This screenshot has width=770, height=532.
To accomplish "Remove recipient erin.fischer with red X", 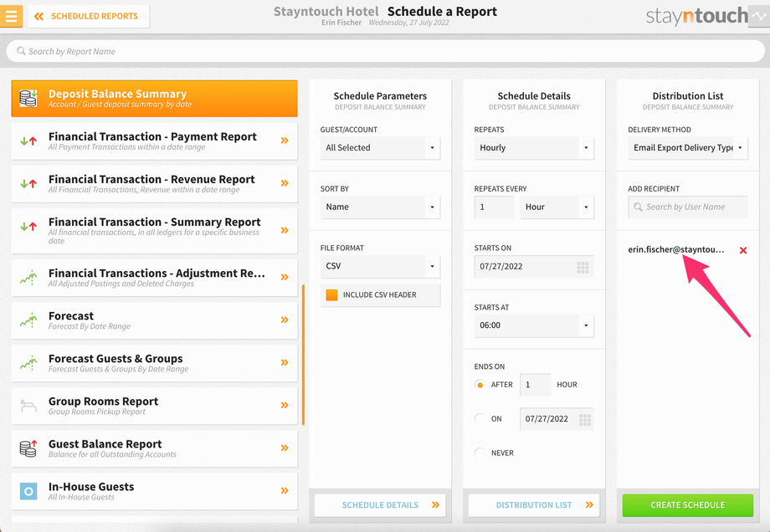I will 743,250.
